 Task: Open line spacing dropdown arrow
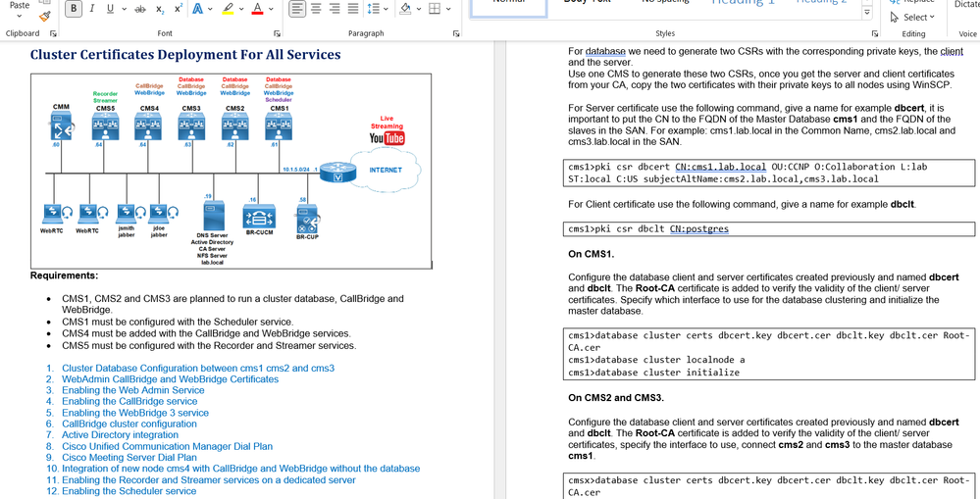click(386, 9)
